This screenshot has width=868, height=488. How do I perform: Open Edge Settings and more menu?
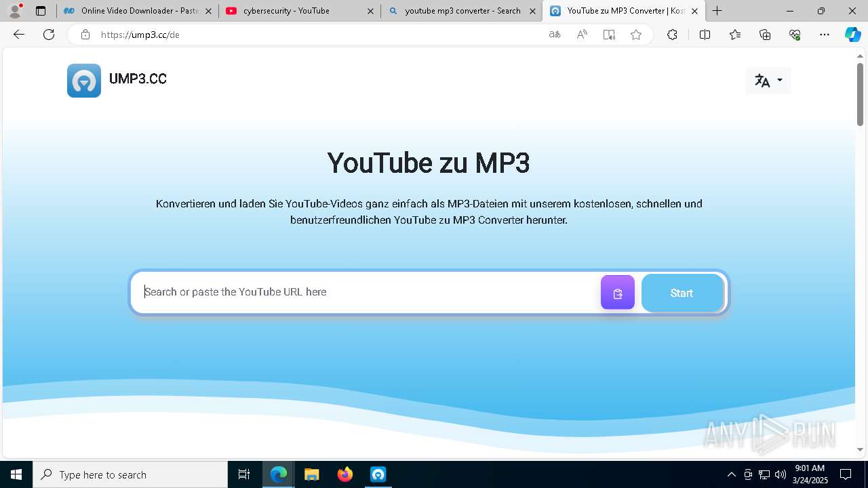[x=825, y=35]
